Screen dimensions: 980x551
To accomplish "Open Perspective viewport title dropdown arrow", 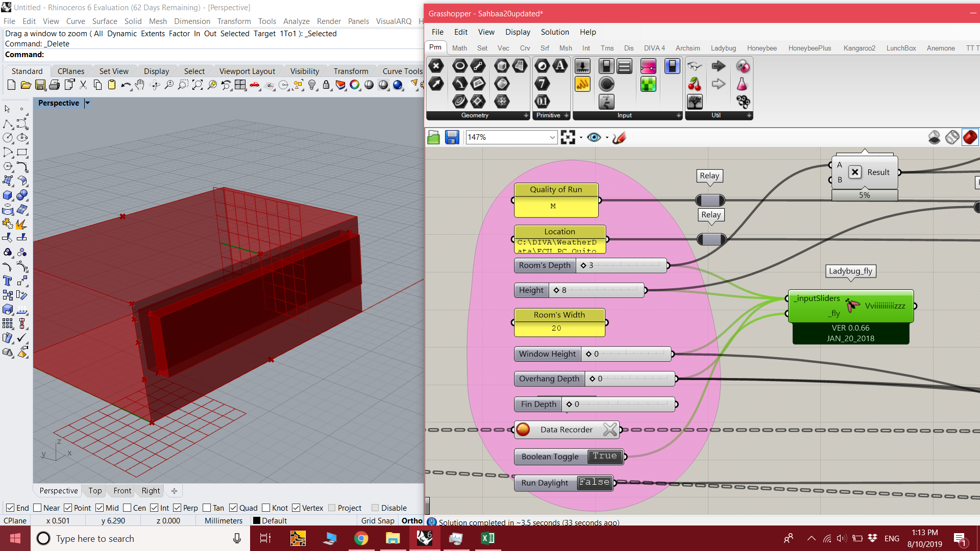I will (87, 103).
